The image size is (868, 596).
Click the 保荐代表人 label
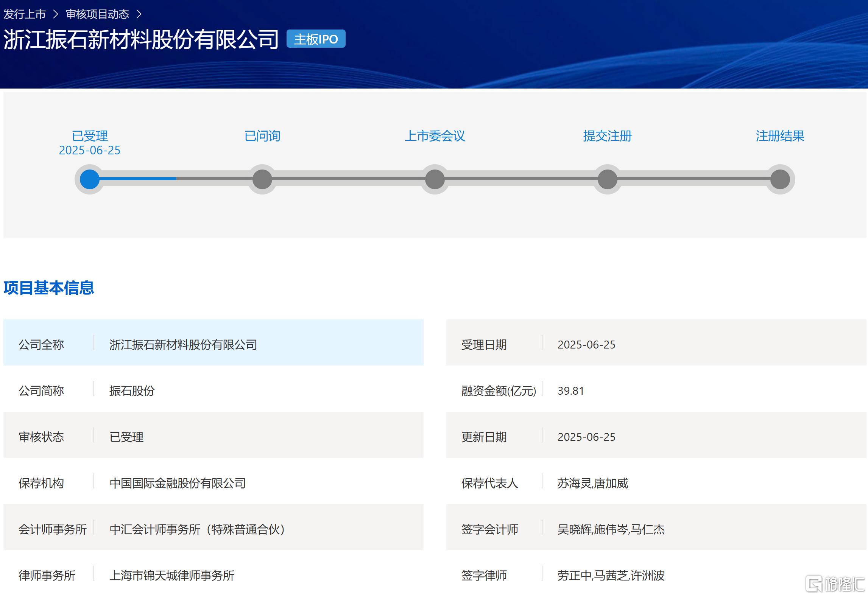click(489, 483)
